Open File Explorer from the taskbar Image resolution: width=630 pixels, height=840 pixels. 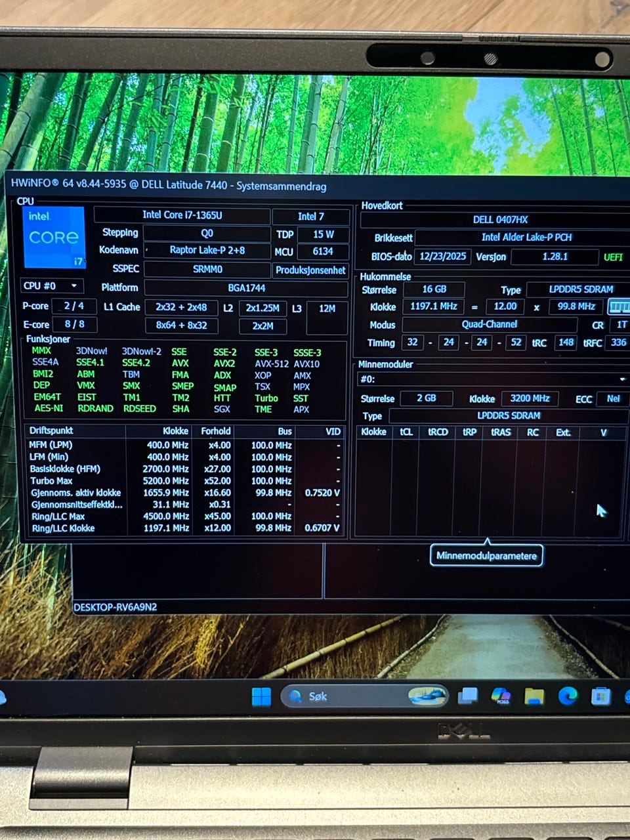coord(534,696)
